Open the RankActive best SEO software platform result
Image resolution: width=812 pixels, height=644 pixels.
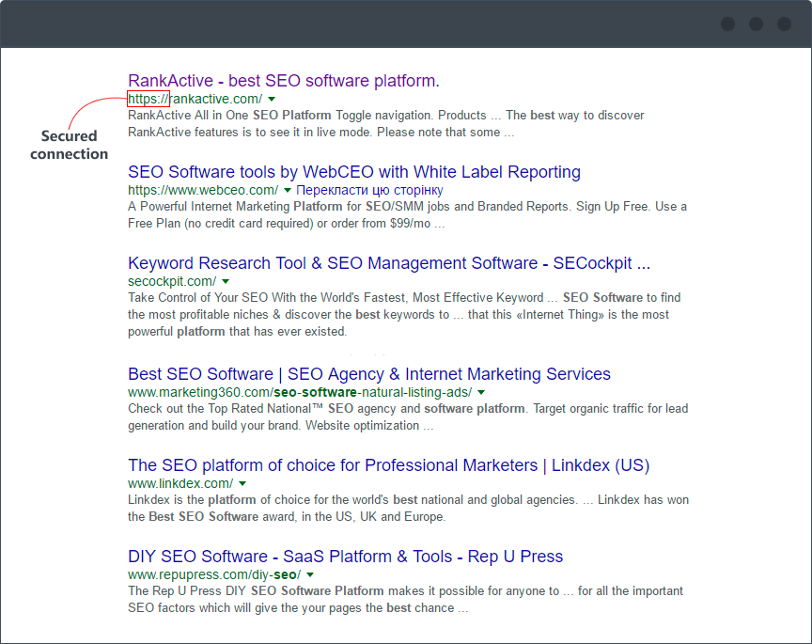tap(284, 81)
